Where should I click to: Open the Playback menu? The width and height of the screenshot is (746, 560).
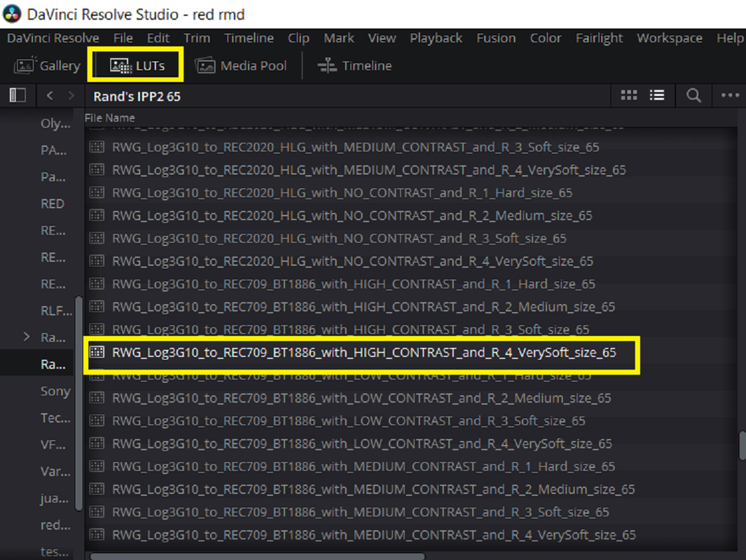(x=436, y=38)
